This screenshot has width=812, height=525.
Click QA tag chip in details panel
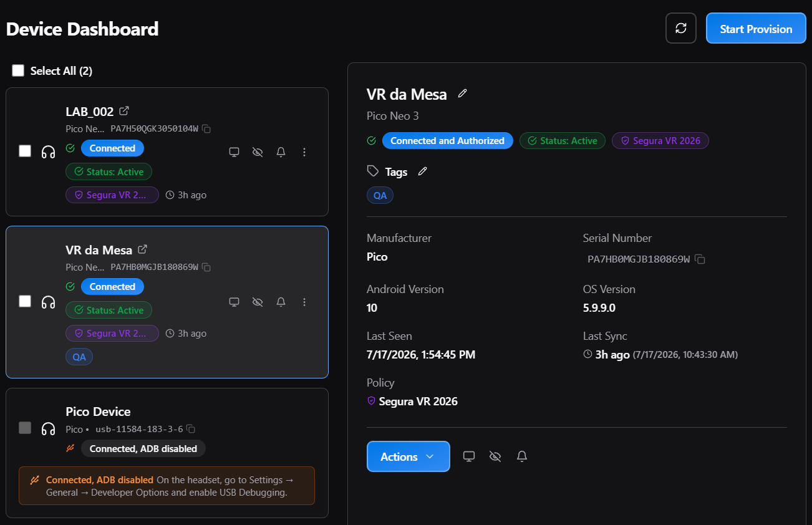coord(380,195)
